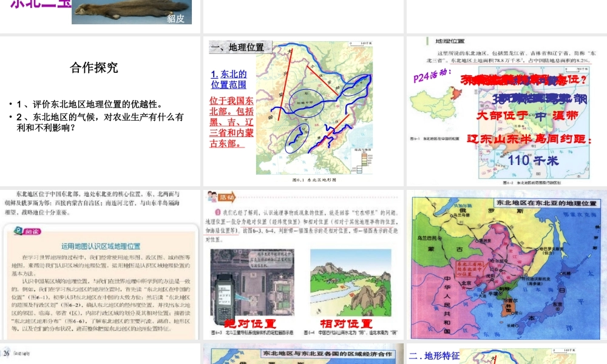Click caption 图6-4 中国古代以山南水北为阳
The height and width of the screenshot is (364, 607).
tap(351, 332)
